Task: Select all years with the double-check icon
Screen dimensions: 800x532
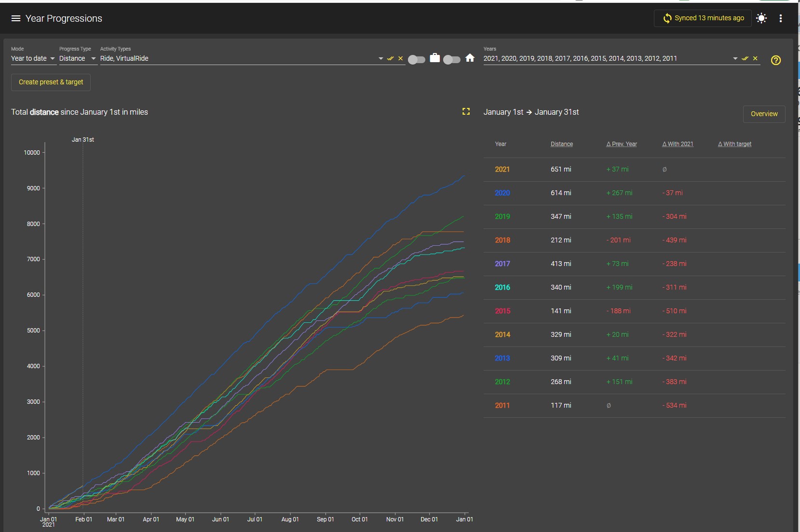Action: click(x=745, y=58)
